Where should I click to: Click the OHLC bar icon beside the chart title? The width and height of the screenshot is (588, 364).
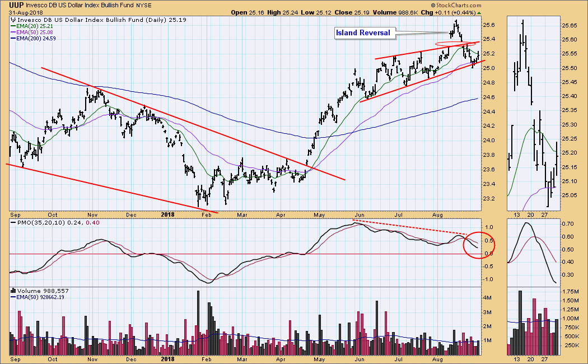tap(12, 20)
